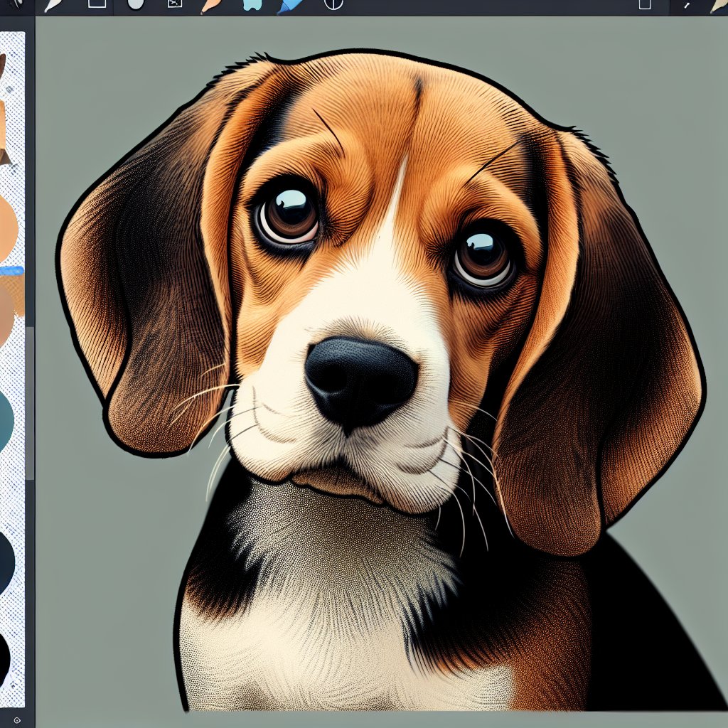Click the palette panel vertical scrollbar thumb

[x=30, y=402]
